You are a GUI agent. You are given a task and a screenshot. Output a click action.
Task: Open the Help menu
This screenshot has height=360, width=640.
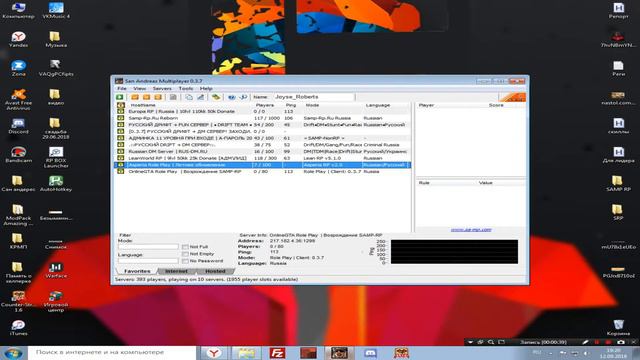click(206, 89)
